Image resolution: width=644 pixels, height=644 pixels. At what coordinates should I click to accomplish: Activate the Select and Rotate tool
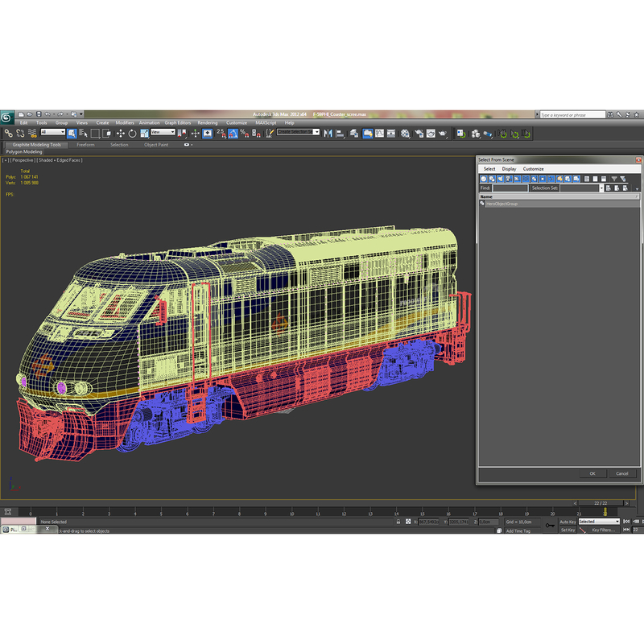(x=132, y=134)
